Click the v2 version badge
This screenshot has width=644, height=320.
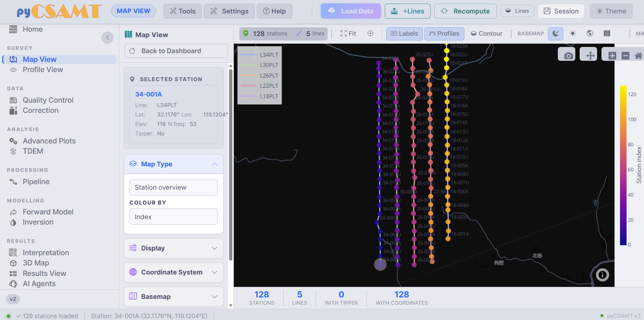(13, 299)
